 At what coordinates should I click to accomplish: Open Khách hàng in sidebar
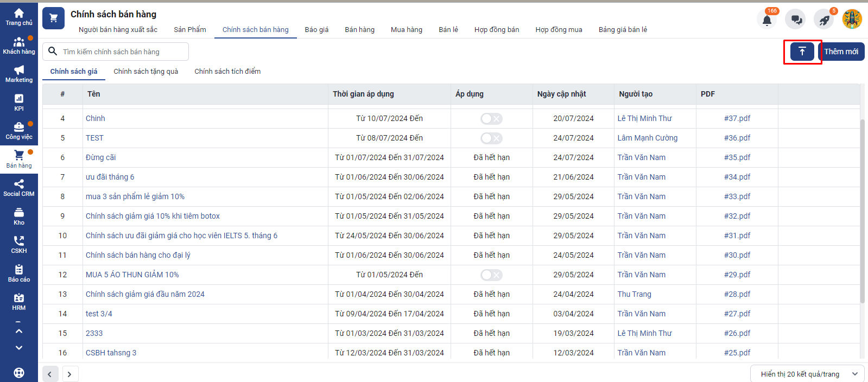click(19, 46)
